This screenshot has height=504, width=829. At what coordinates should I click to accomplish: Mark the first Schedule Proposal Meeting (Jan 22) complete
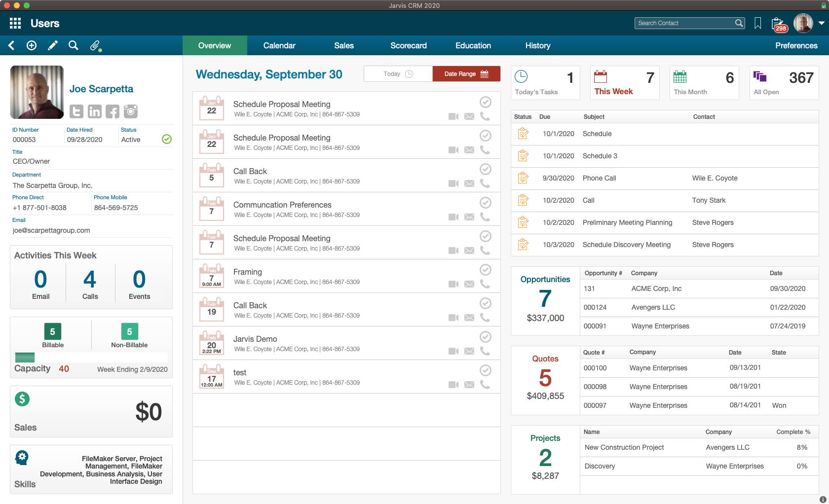tap(486, 102)
